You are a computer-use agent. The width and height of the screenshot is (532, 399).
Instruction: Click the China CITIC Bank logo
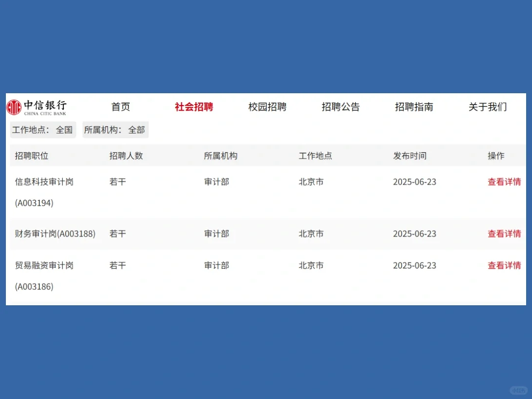36,107
